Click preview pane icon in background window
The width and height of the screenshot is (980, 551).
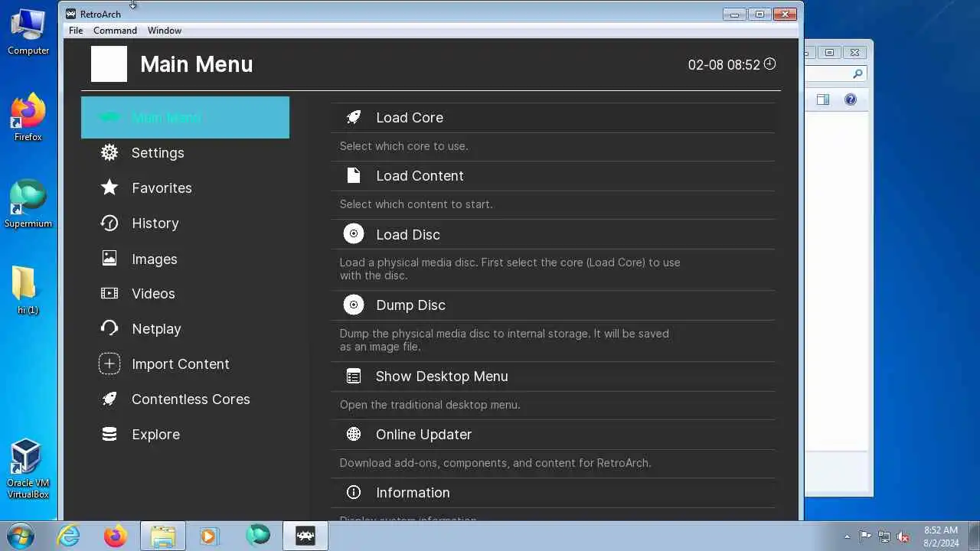(x=823, y=99)
